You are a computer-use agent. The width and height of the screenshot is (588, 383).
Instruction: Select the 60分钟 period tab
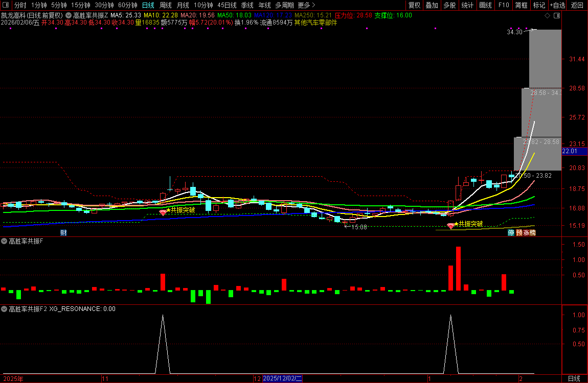pyautogui.click(x=128, y=5)
